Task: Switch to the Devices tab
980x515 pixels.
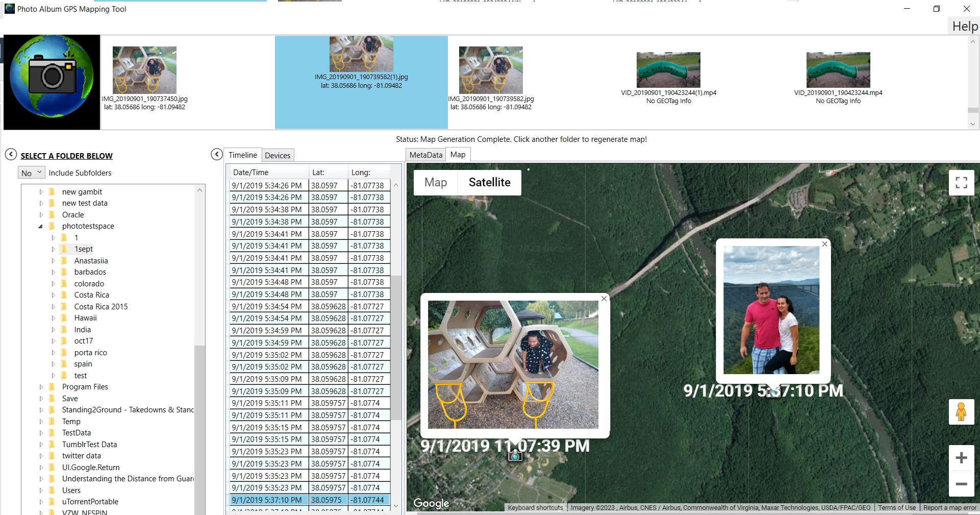Action: point(278,156)
